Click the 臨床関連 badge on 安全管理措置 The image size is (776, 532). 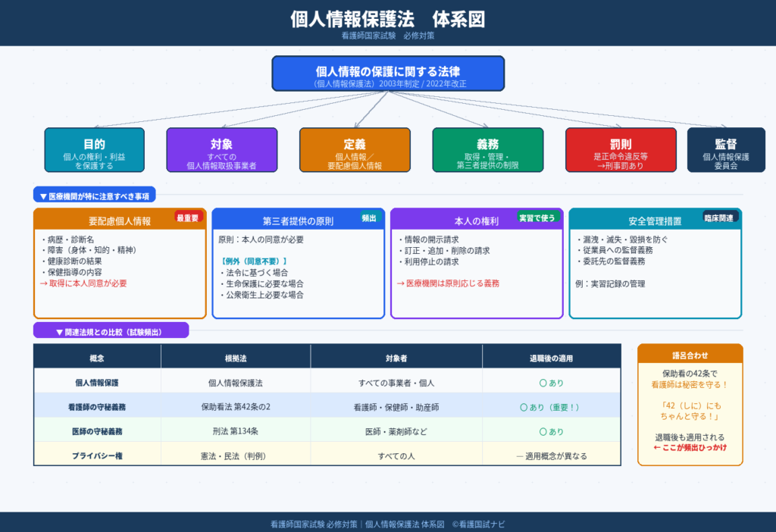tap(719, 217)
